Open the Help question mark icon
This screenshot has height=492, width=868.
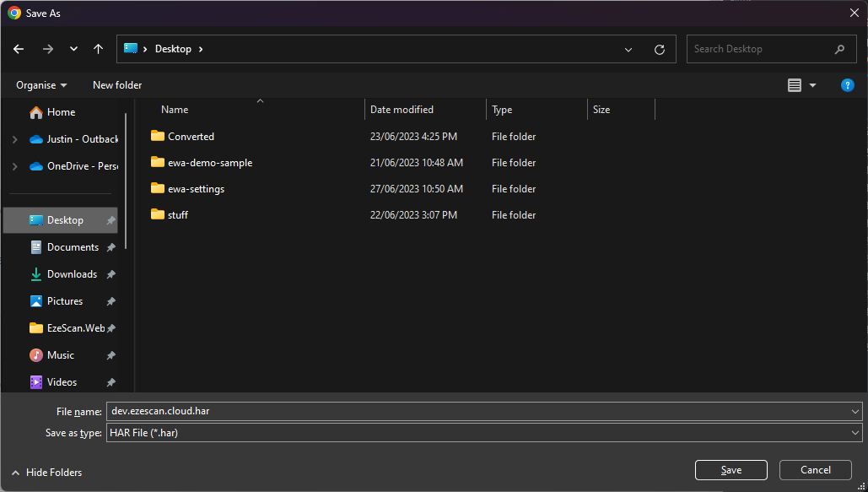[x=848, y=85]
